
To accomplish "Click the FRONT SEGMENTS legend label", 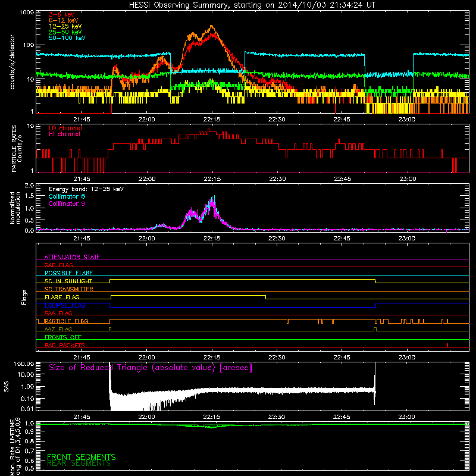I will pyautogui.click(x=82, y=457).
